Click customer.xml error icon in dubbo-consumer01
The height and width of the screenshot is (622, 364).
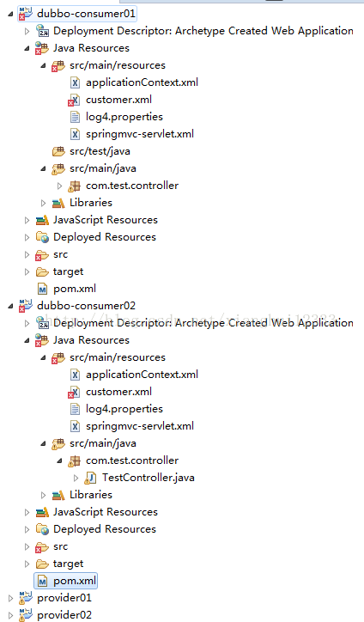[x=74, y=100]
